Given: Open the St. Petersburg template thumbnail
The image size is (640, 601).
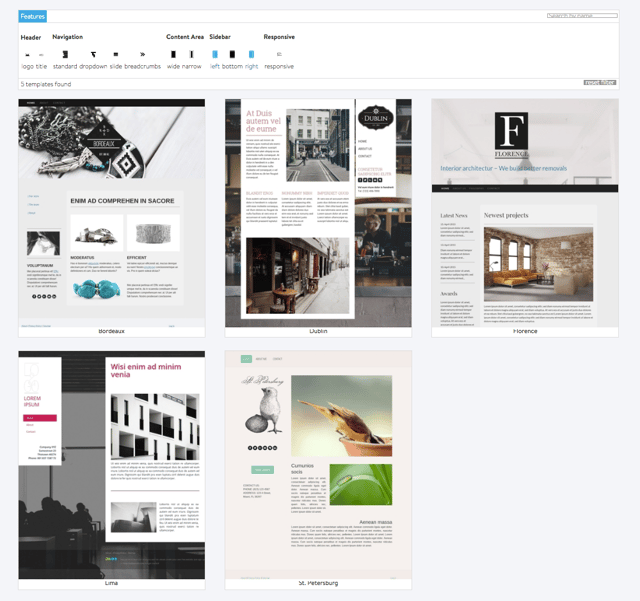Looking at the screenshot, I should (x=318, y=464).
